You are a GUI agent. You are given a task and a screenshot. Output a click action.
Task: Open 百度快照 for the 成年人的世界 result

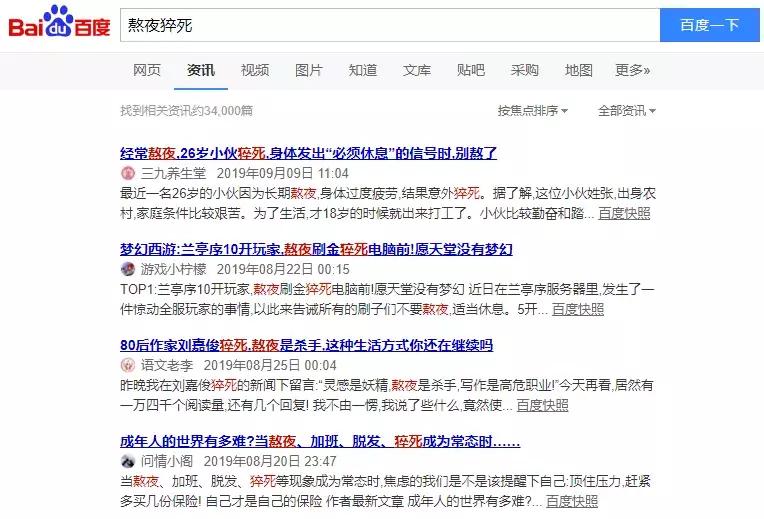[572, 501]
